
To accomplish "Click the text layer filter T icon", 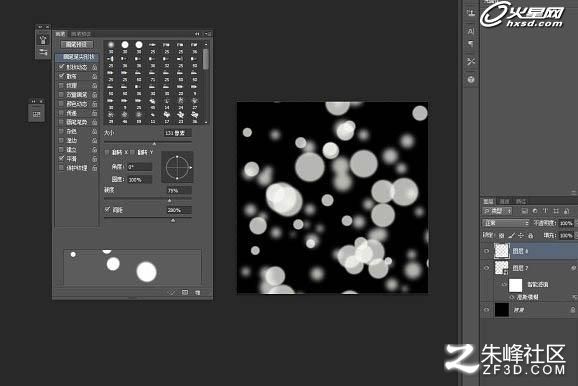I will 545,211.
